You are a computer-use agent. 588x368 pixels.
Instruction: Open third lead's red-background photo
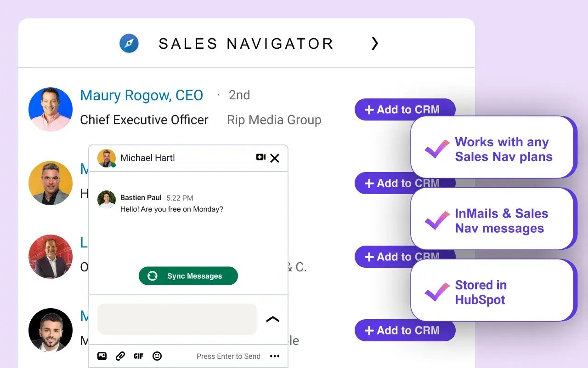click(51, 257)
